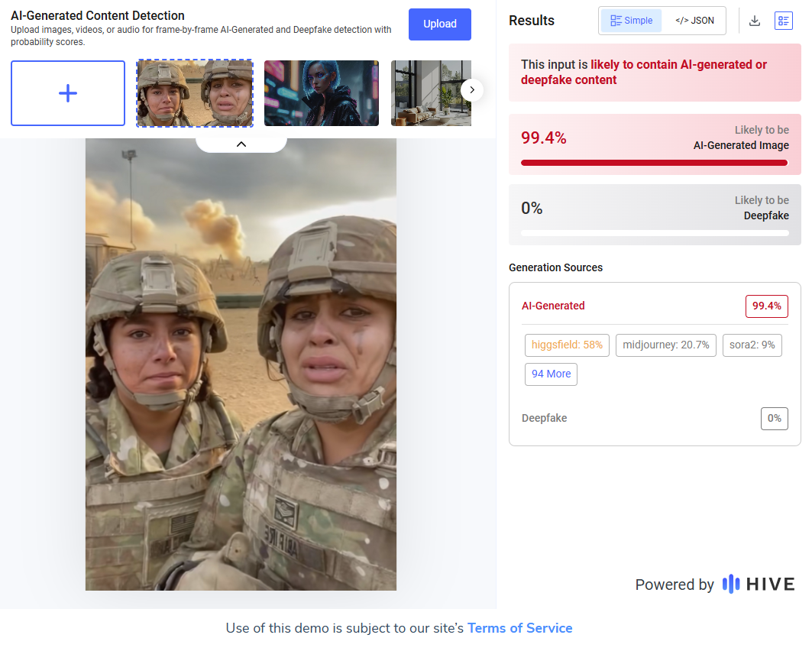Screen dimensions: 812x651
Task: Click the 0% Deepfake progress bar
Action: tap(654, 233)
